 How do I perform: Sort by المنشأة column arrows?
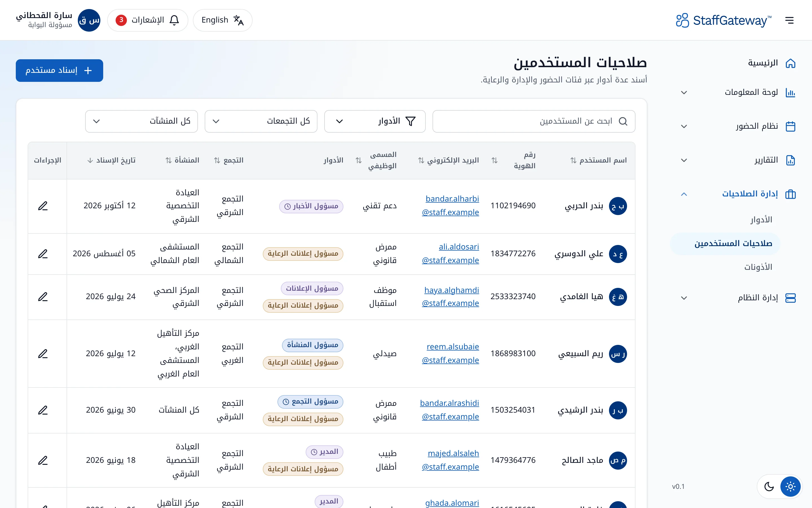pyautogui.click(x=168, y=161)
